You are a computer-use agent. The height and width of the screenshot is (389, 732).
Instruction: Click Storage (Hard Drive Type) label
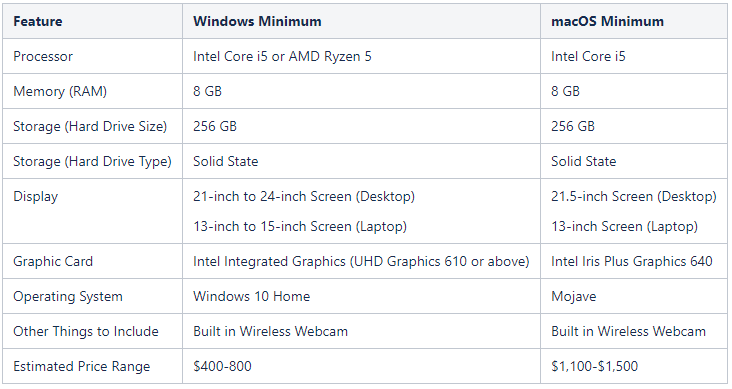92,162
